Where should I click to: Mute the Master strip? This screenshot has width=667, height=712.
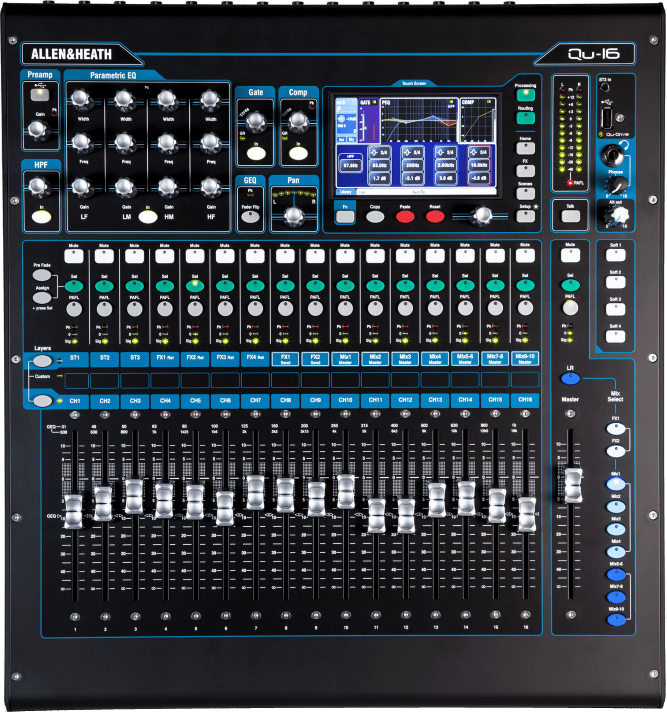point(570,256)
